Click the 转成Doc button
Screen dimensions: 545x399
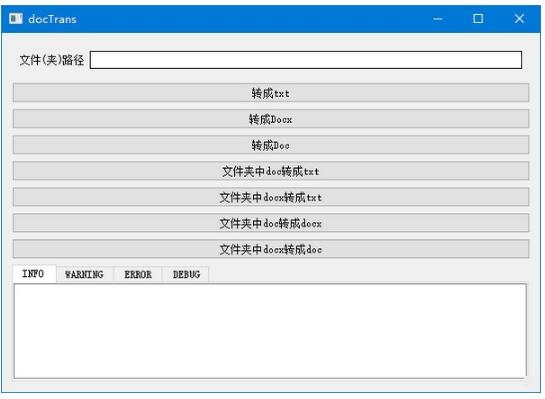click(x=271, y=145)
